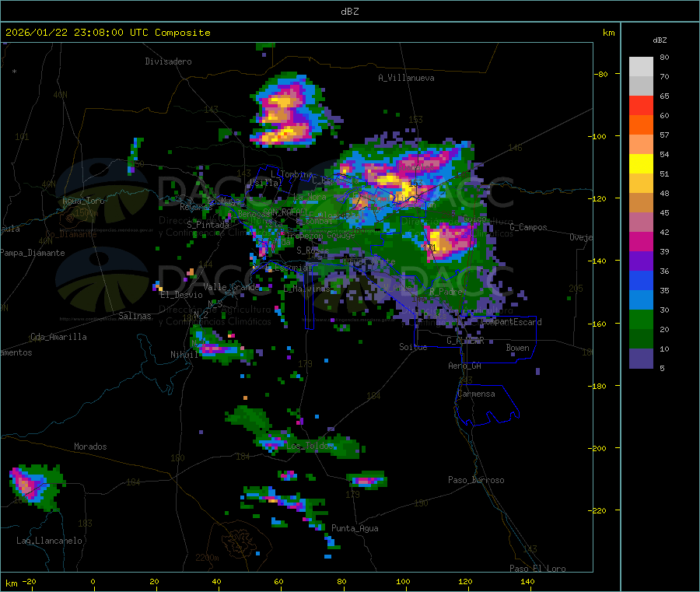Click the '60' tick on the bottom axis
Screen dimensions: 700x592
point(278,582)
